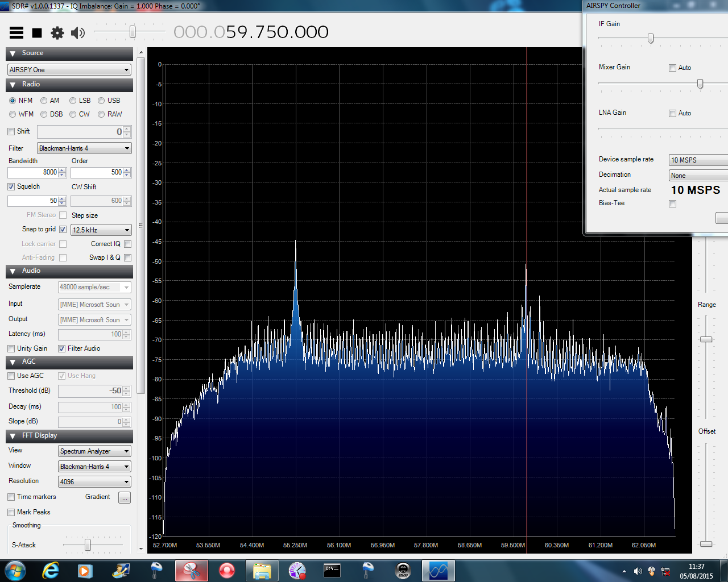
Task: Toggle Snap to grid checkbox
Action: click(63, 229)
